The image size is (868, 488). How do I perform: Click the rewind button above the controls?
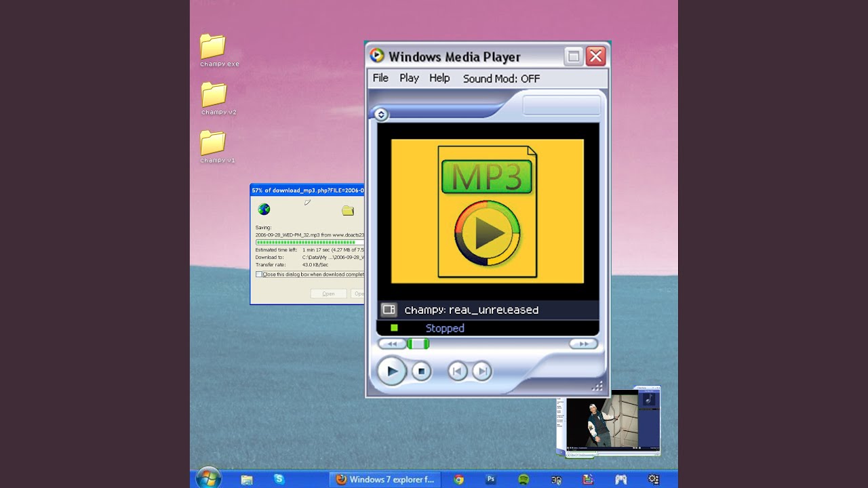tap(392, 344)
